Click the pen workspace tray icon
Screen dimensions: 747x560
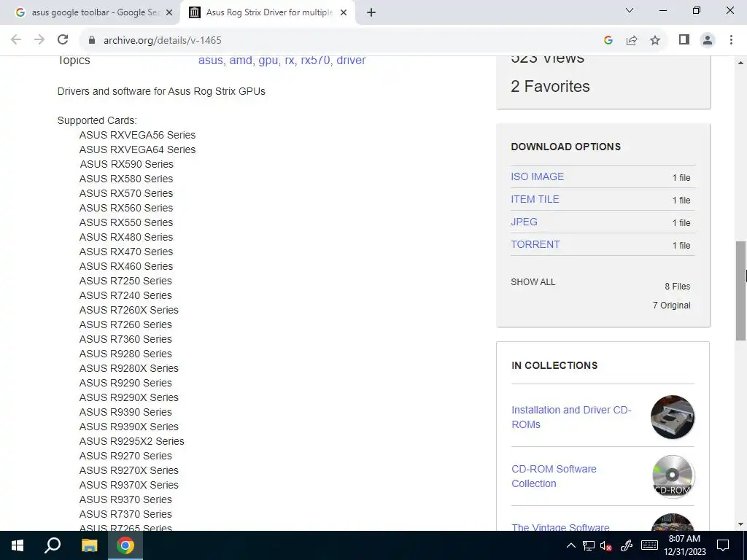tap(627, 545)
